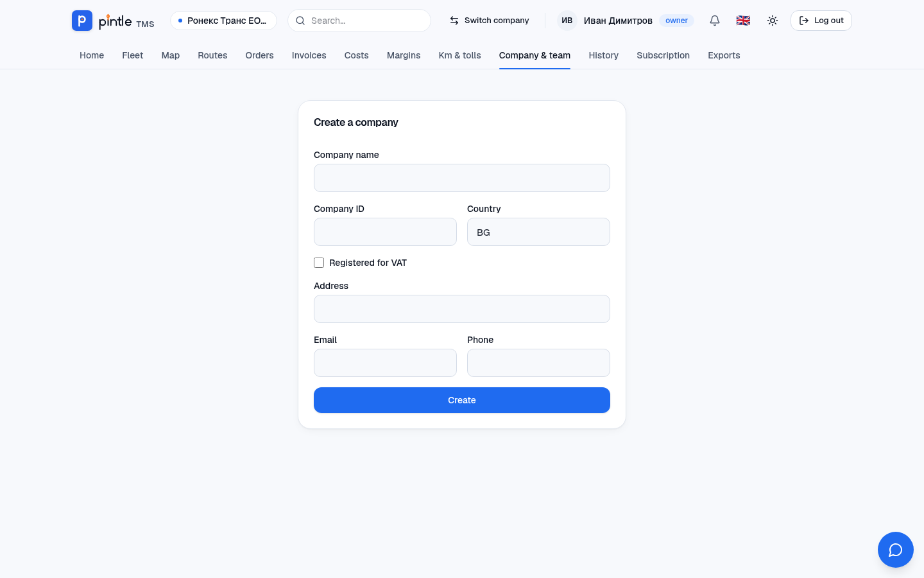Open the Routes tab

pyautogui.click(x=212, y=55)
